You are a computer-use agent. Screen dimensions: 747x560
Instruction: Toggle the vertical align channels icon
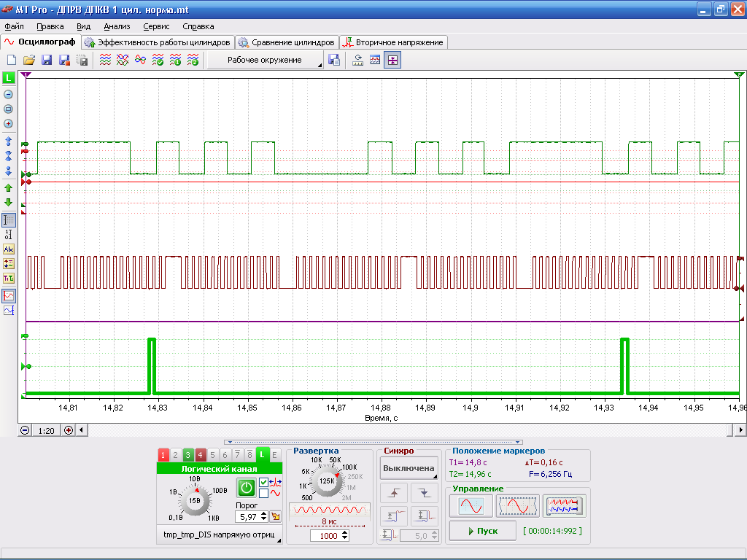click(x=392, y=60)
